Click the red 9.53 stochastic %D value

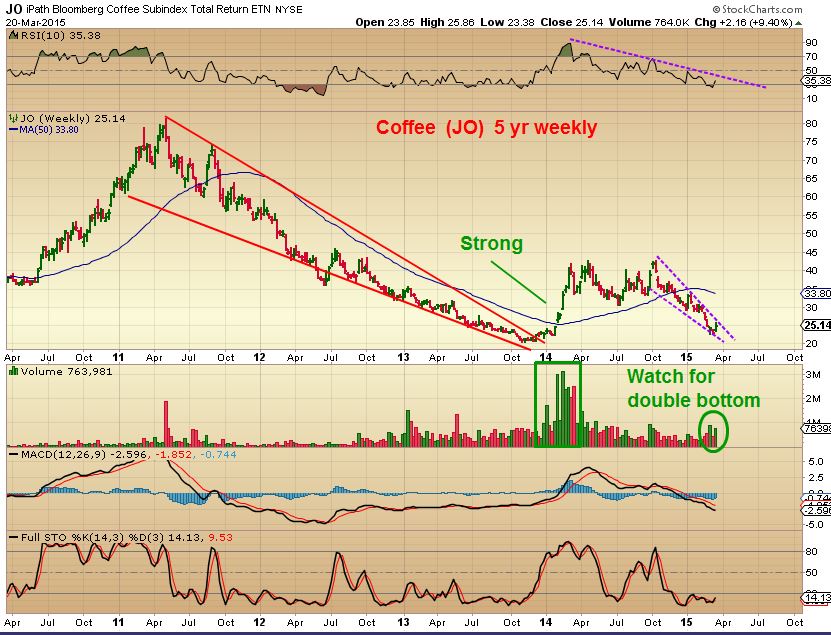point(220,537)
